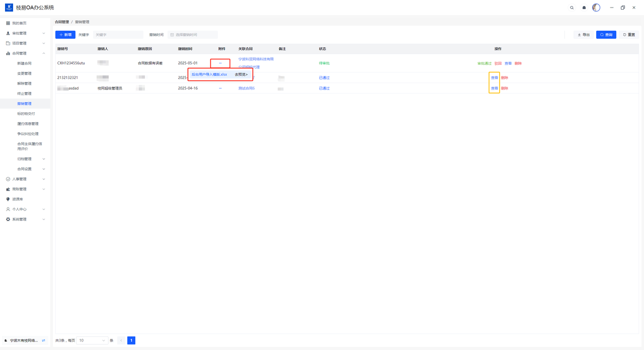Open the page size dropdown showing 10
This screenshot has height=350, width=644.
point(93,340)
